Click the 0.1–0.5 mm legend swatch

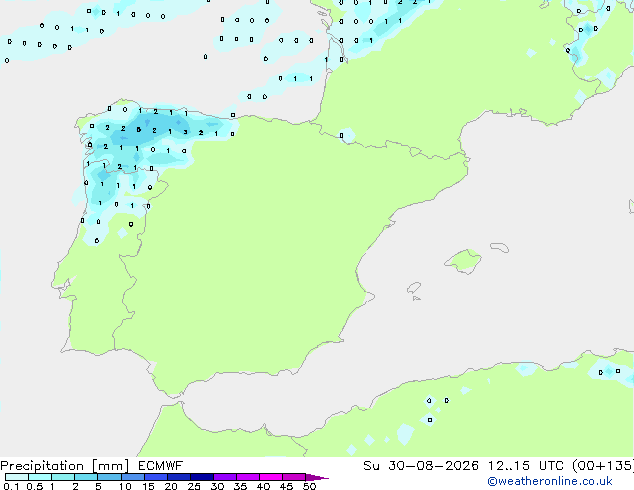[x=17, y=477]
